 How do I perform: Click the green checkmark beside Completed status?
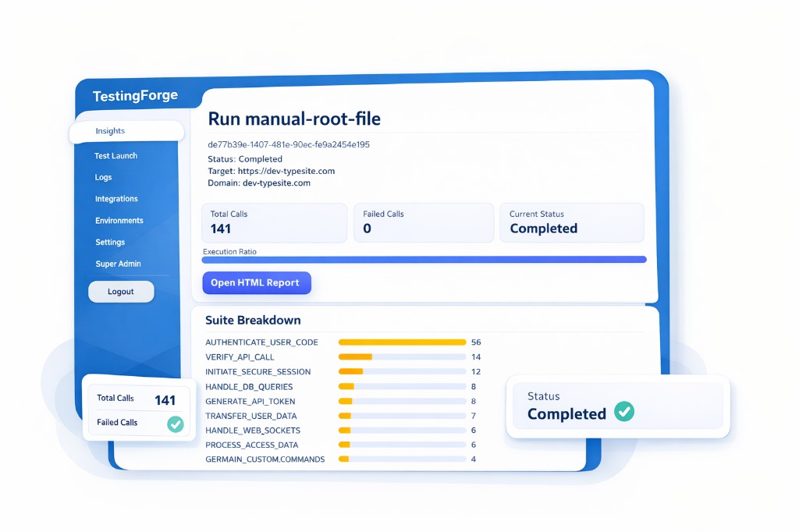[x=623, y=412]
